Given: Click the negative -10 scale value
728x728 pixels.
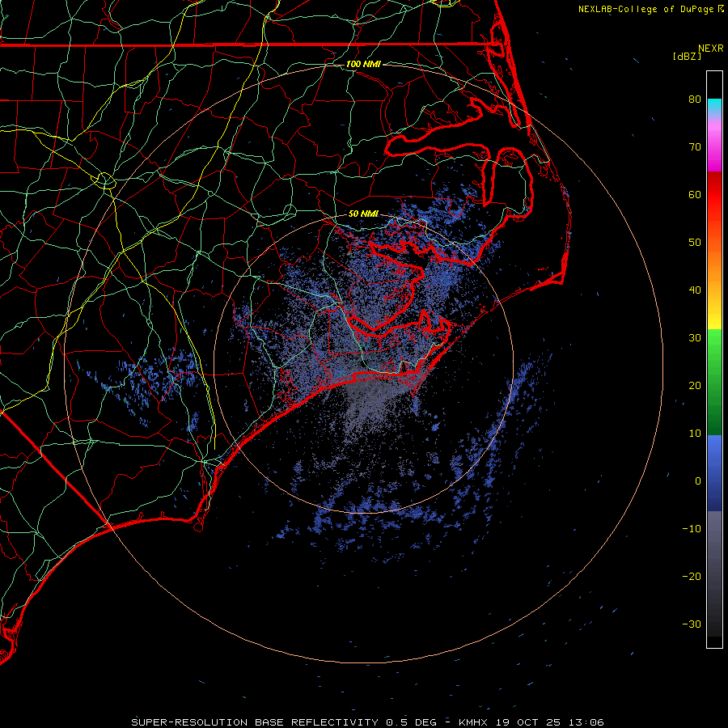Looking at the screenshot, I should coord(692,528).
